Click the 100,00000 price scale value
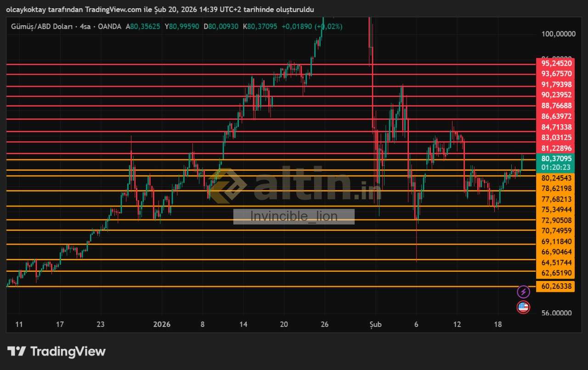588x370 pixels. click(x=558, y=34)
